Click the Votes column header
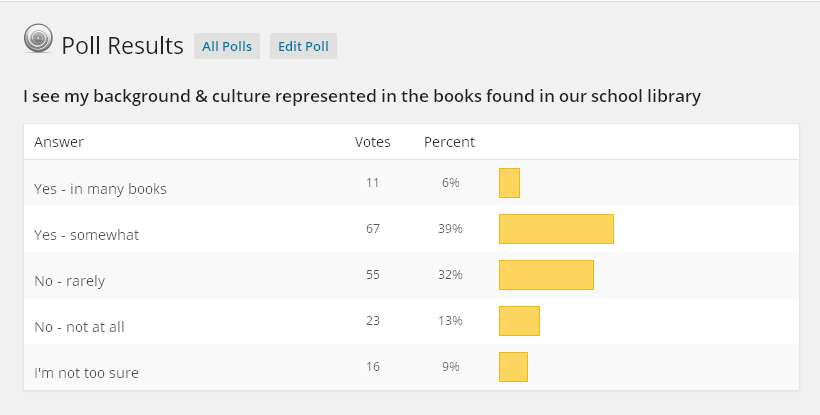Image resolution: width=820 pixels, height=415 pixels. pyautogui.click(x=373, y=142)
